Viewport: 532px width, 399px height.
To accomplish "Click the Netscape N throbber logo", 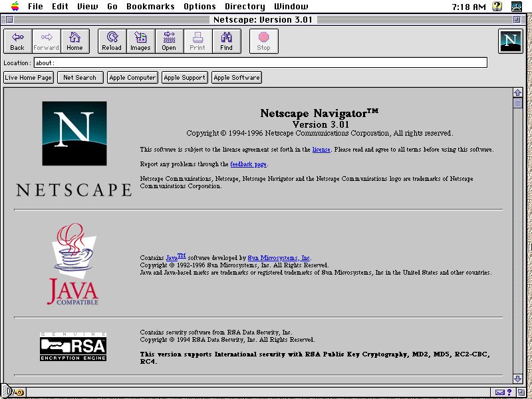I will click(x=510, y=41).
